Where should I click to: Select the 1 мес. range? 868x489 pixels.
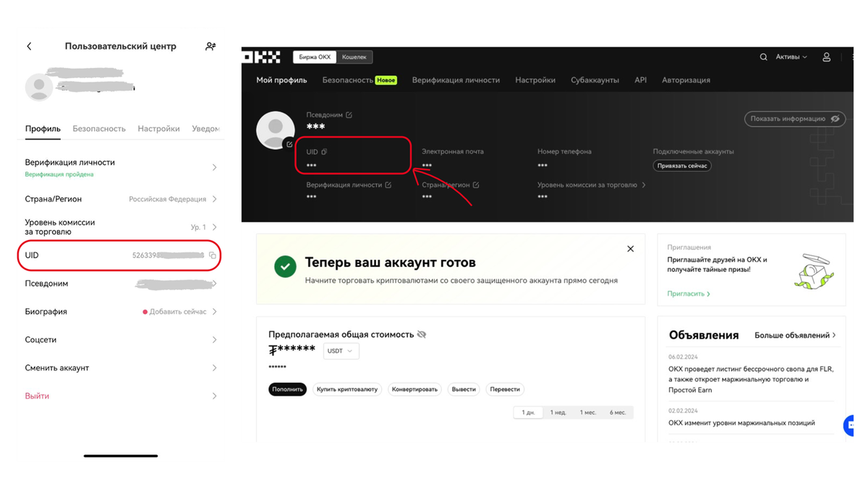click(587, 412)
